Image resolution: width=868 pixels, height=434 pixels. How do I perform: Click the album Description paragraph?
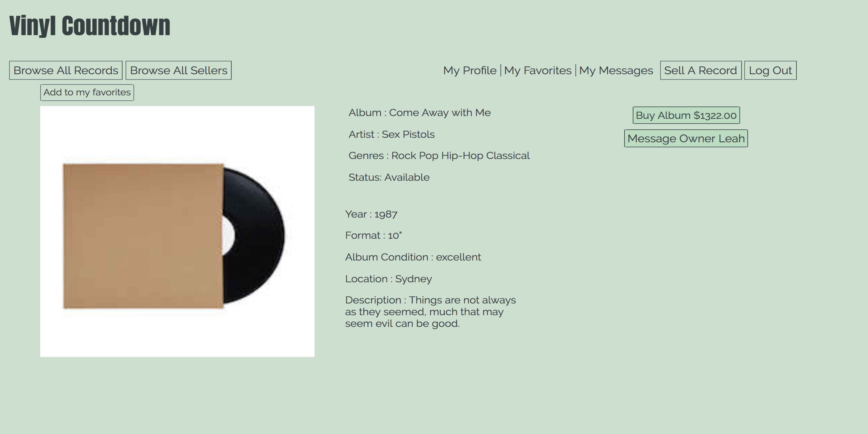pyautogui.click(x=431, y=312)
